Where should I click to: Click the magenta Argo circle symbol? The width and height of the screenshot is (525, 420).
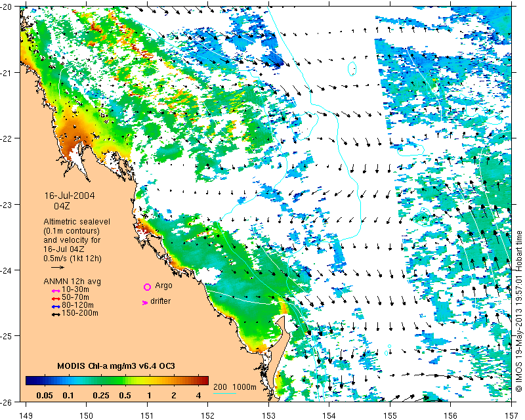(147, 287)
